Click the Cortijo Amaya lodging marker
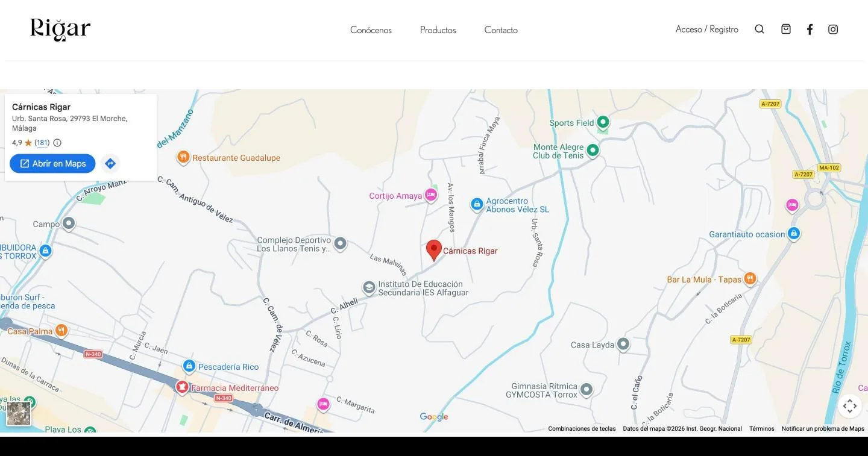868x456 pixels. [x=430, y=195]
